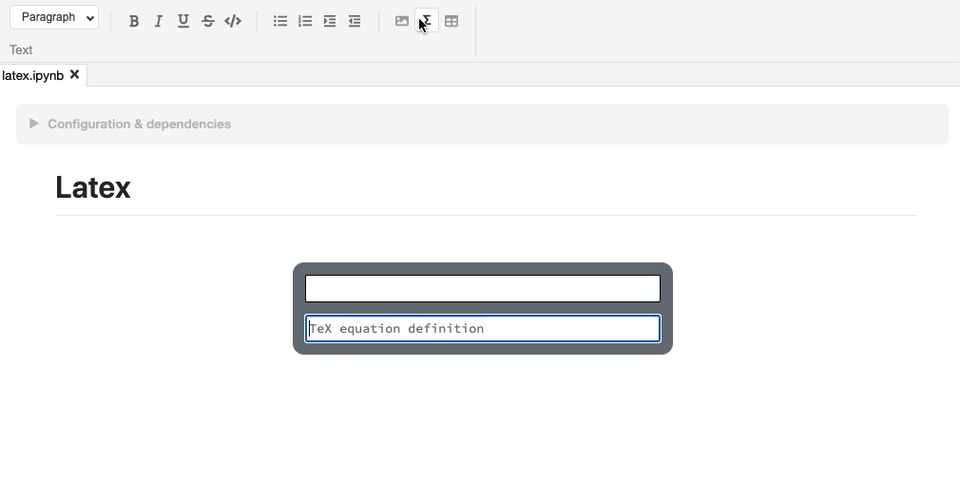Viewport: 960px width, 502px height.
Task: Insert a table
Action: coord(451,21)
